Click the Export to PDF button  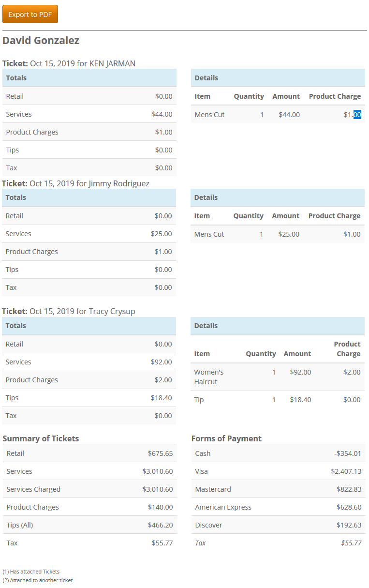pyautogui.click(x=30, y=14)
